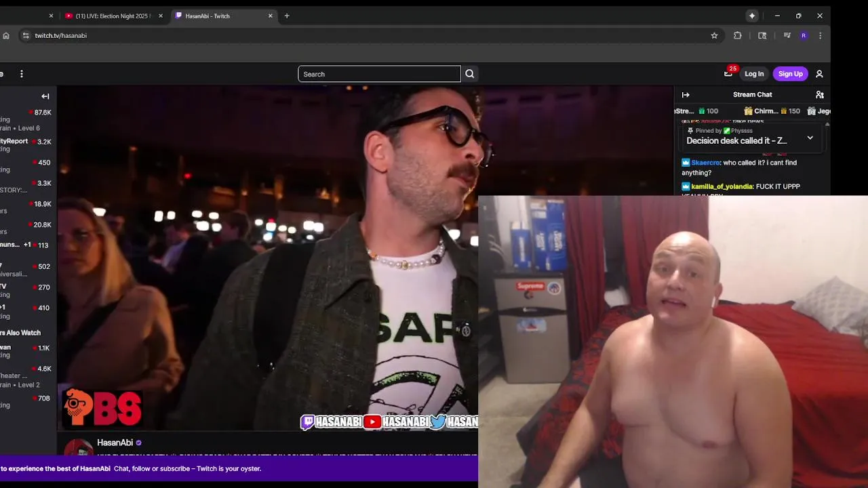Click the chat scrollbar up arrow
868x488 pixels.
click(827, 125)
